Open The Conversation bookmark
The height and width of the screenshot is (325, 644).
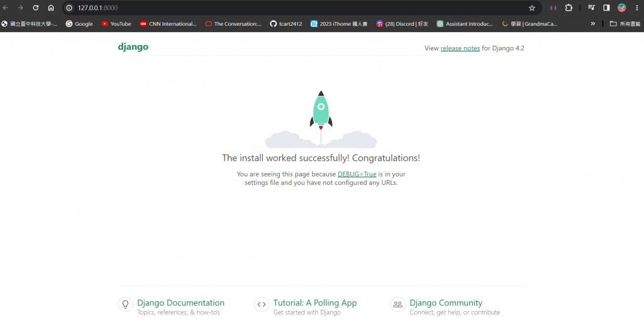click(233, 24)
